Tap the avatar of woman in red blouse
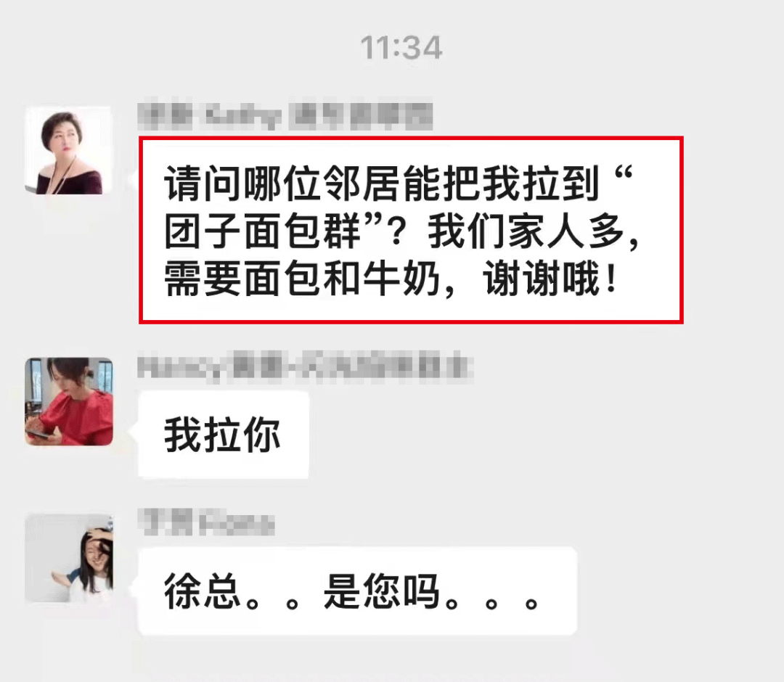Viewport: 784px width, 682px height. click(68, 402)
